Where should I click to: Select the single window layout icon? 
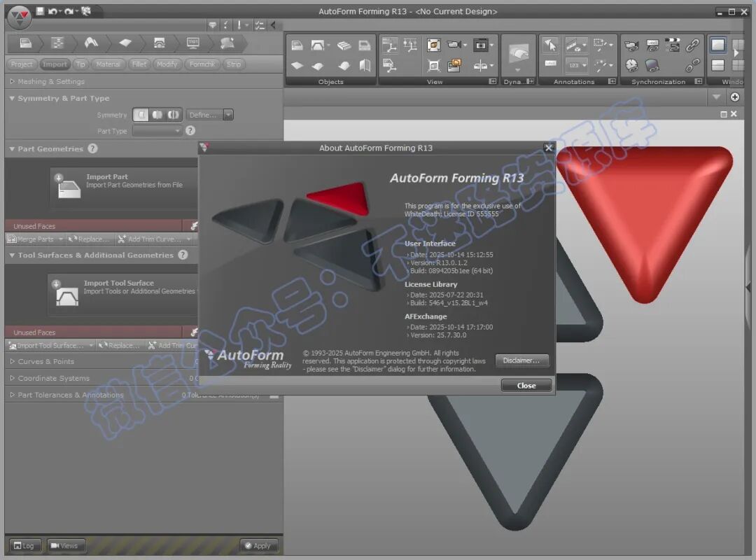(x=718, y=45)
